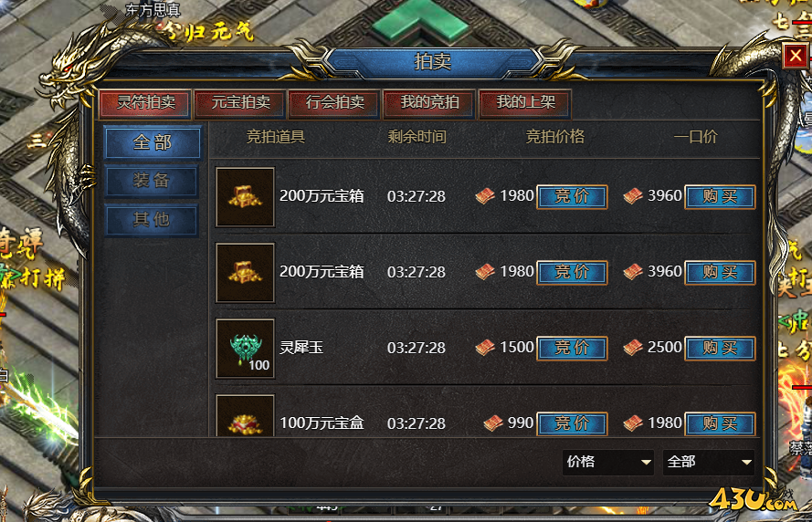The width and height of the screenshot is (812, 522).
Task: Click first 200万元宝箱 treasure chest icon
Action: [245, 196]
